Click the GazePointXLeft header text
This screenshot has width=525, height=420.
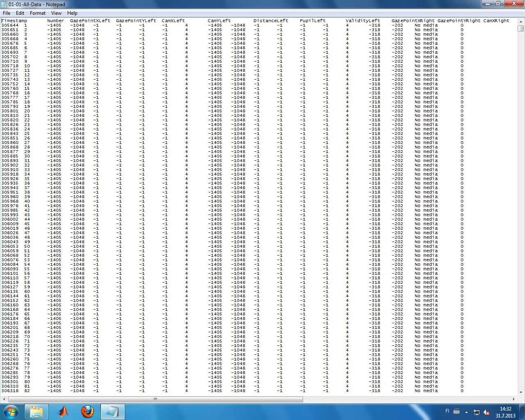90,21
